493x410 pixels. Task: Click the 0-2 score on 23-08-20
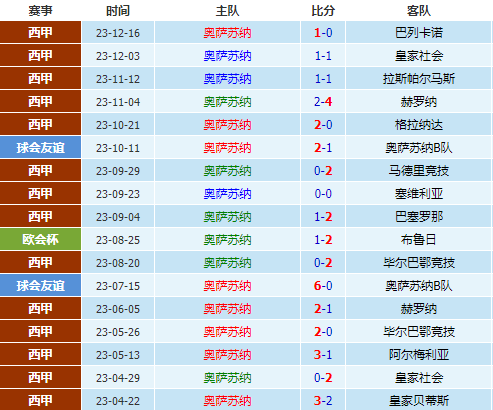[x=323, y=263]
